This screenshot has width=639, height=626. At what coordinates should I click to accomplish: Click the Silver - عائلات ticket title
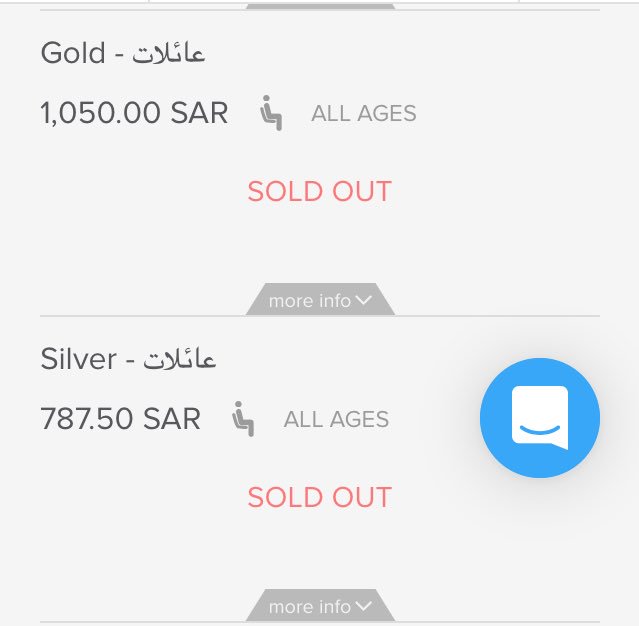tap(128, 359)
